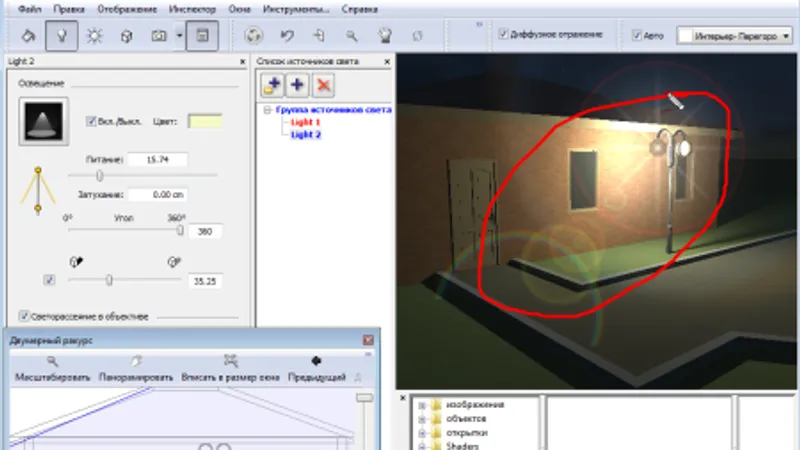Image resolution: width=800 pixels, height=450 pixels.
Task: Click the soft shadow lamp icon
Action: pos(173,262)
